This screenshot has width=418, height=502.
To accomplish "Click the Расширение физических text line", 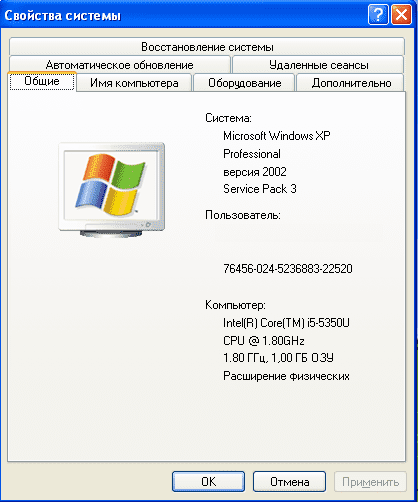I will 286,376.
